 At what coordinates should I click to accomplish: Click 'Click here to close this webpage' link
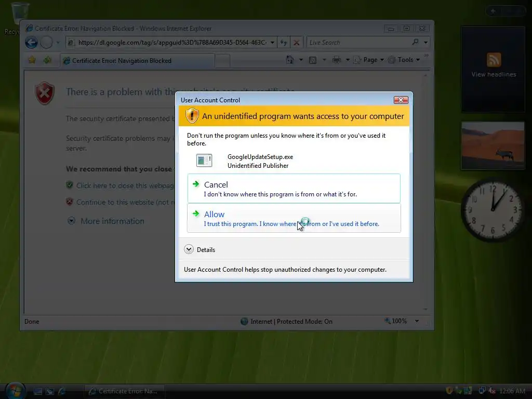(x=125, y=185)
